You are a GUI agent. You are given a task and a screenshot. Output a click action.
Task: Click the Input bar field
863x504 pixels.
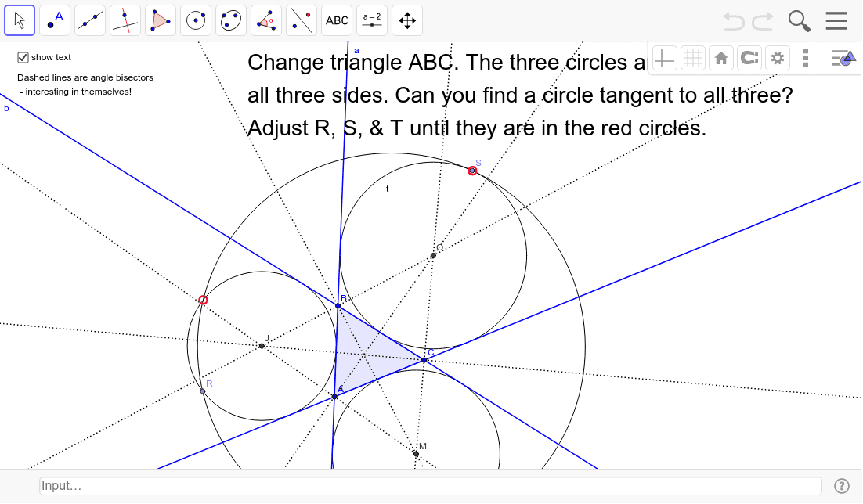(x=431, y=486)
